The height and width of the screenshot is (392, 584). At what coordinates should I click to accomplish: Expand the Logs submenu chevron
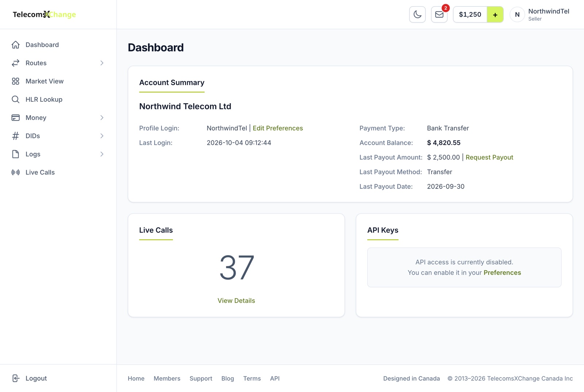[102, 154]
